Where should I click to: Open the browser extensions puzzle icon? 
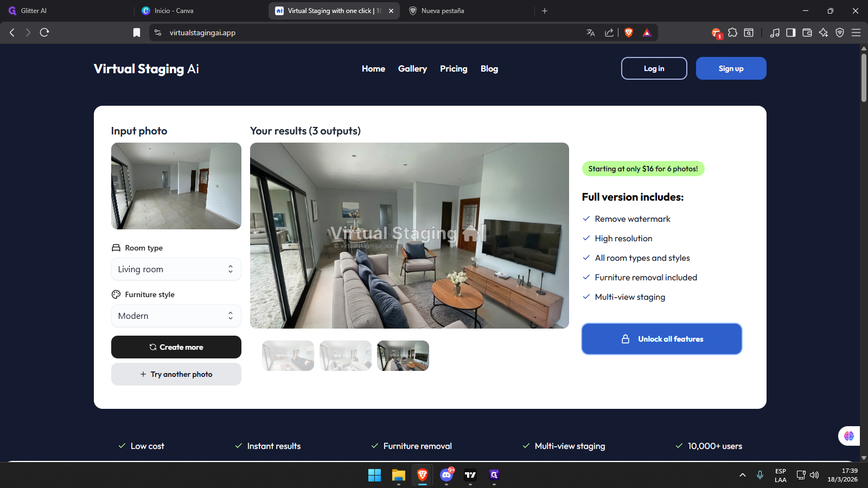click(x=732, y=33)
